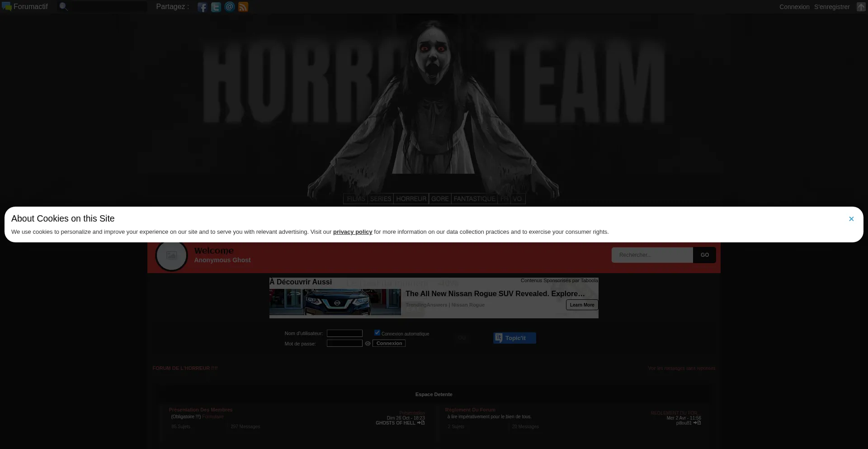
Task: Toggle the Connexion automatique checkbox
Action: 377,333
